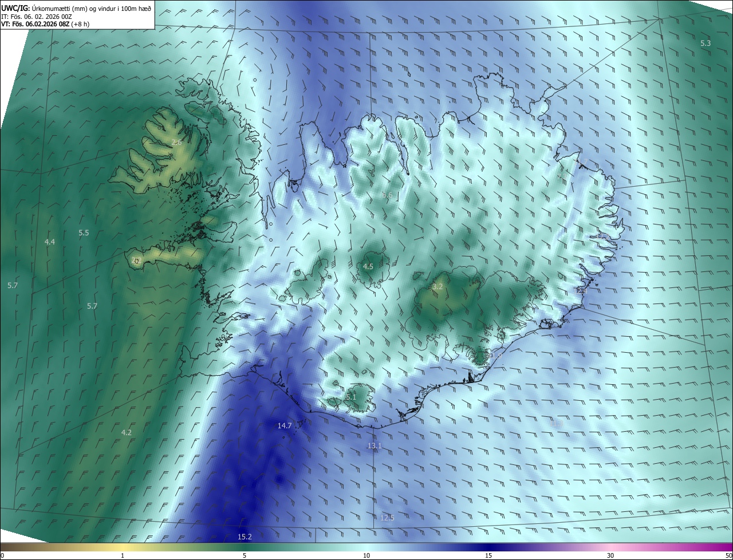Click the 13.1 value on the map
Image resolution: width=733 pixels, height=560 pixels.
[x=375, y=445]
